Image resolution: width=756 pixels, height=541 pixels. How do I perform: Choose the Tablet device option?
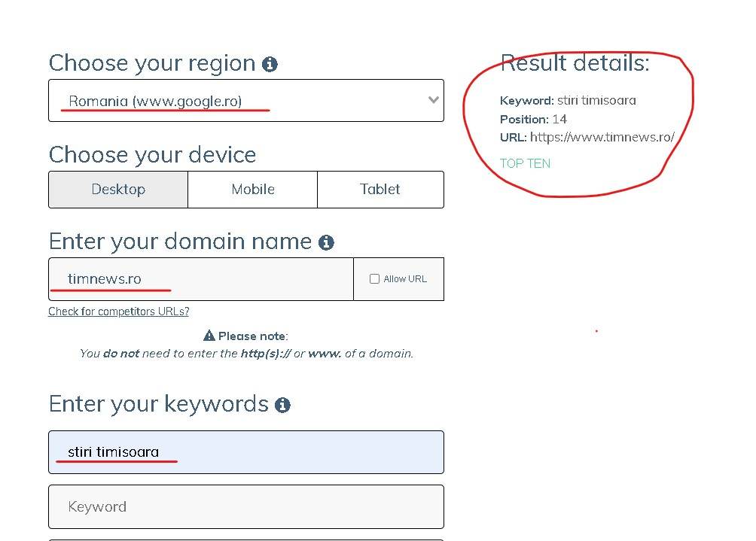[x=380, y=190]
